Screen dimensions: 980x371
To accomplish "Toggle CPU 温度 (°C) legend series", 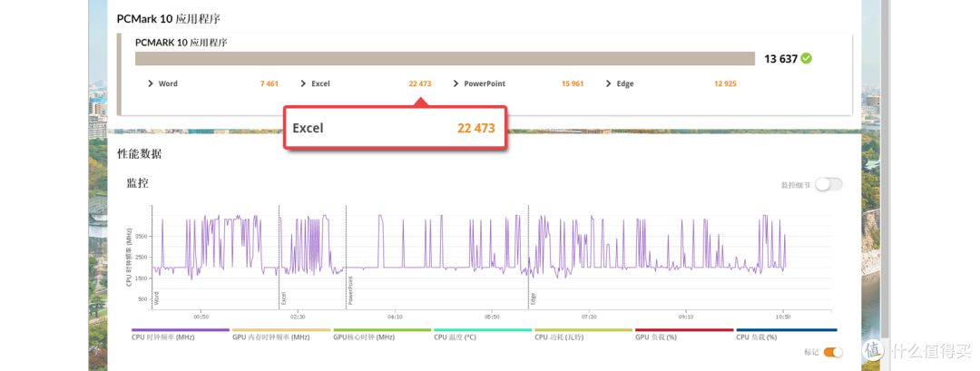I will 483,334.
